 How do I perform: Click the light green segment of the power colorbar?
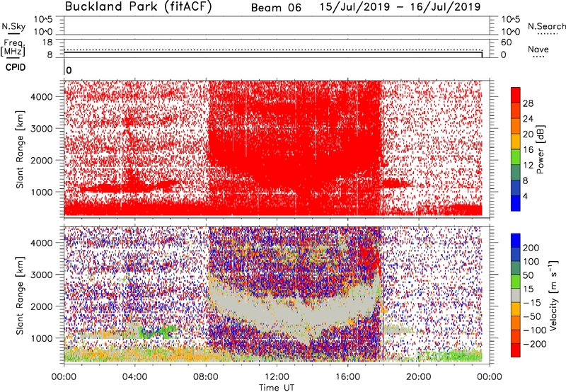(516, 157)
